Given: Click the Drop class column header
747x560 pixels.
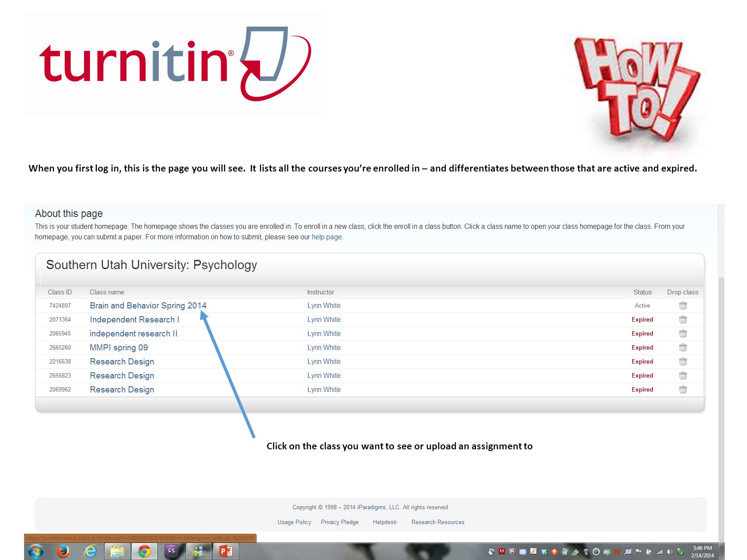Looking at the screenshot, I should click(683, 292).
